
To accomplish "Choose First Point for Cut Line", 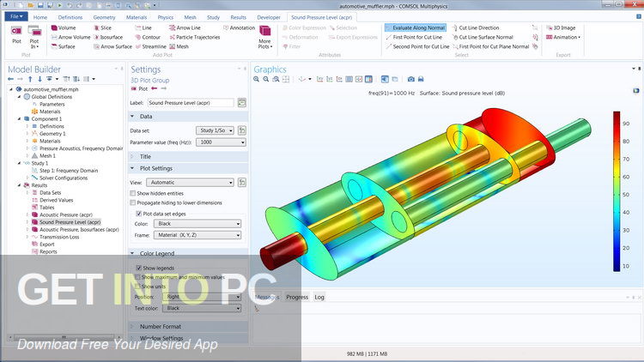I will [414, 38].
